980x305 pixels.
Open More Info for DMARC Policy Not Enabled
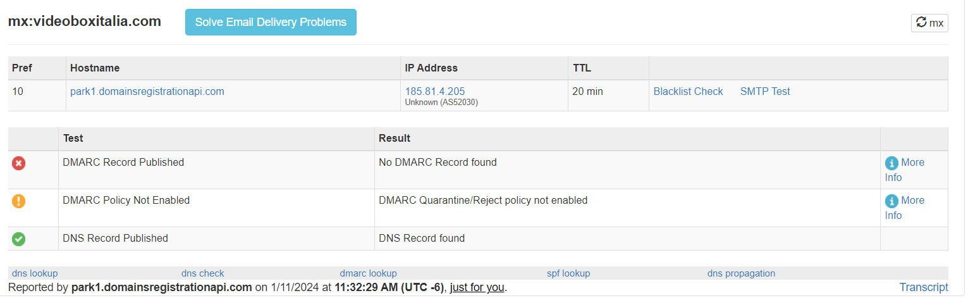[912, 201]
